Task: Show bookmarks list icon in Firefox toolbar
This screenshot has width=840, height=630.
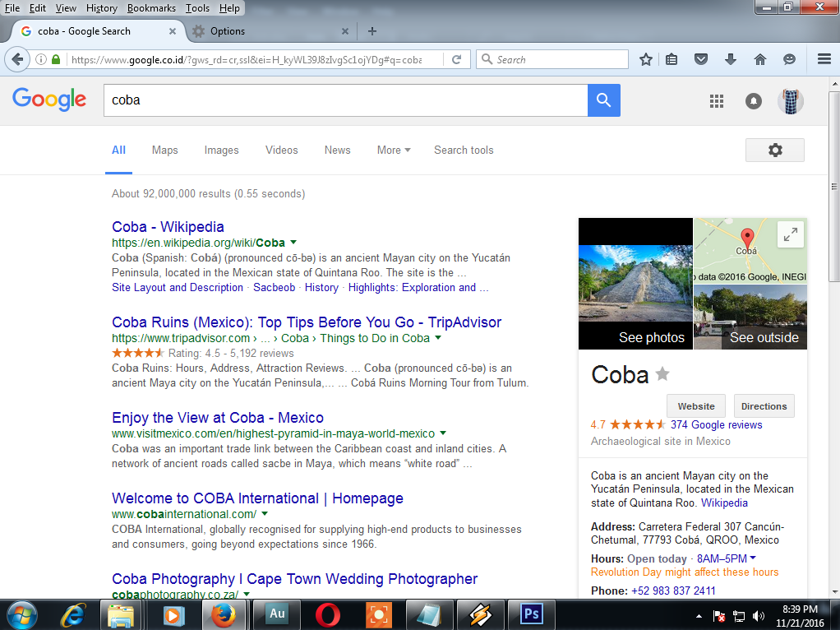Action: click(x=672, y=59)
